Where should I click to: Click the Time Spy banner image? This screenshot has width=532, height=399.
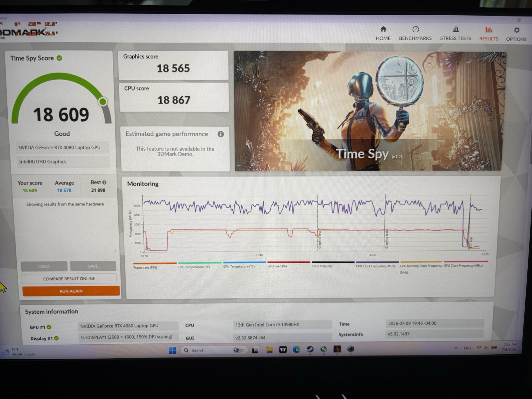point(370,111)
